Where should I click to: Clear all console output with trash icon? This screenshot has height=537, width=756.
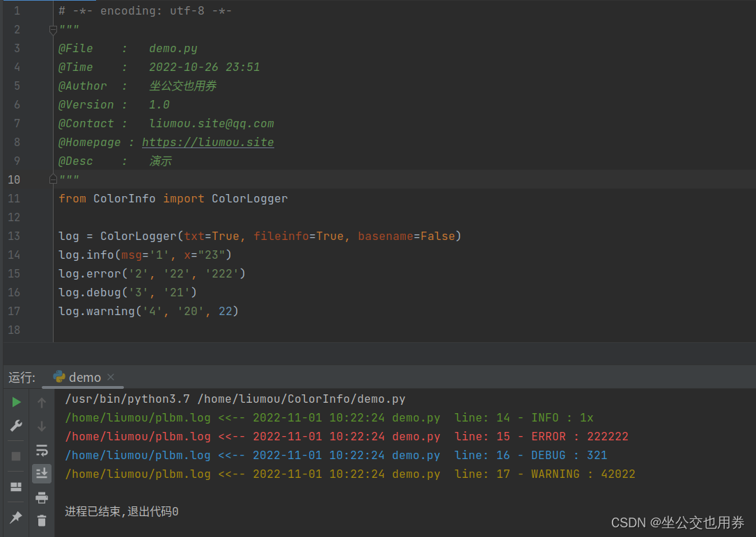[41, 520]
